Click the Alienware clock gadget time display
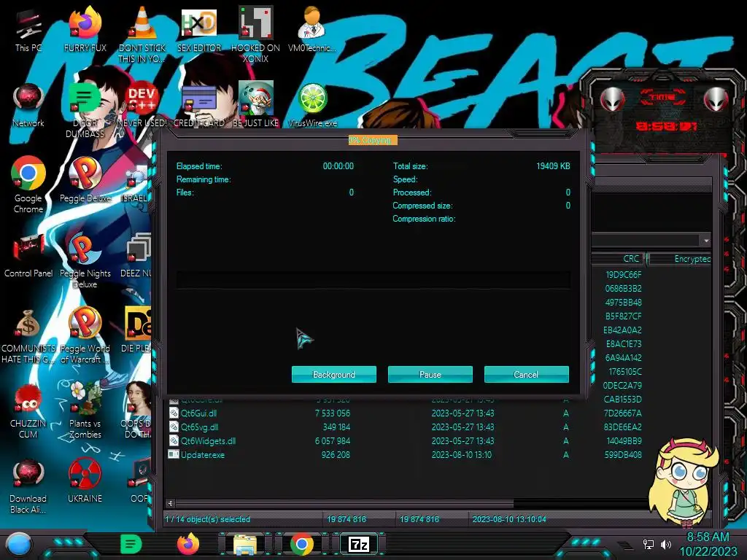 pyautogui.click(x=667, y=126)
